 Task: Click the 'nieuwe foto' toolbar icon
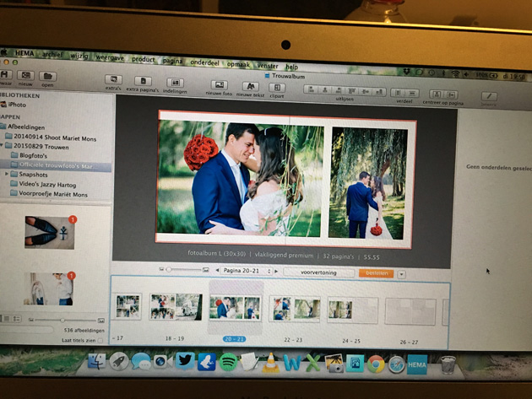(x=219, y=86)
